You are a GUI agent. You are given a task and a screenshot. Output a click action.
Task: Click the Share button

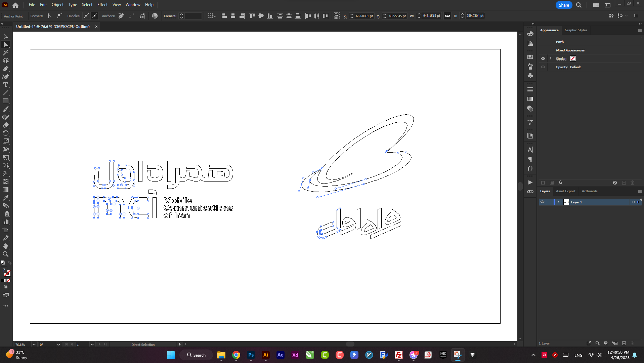coord(564,5)
